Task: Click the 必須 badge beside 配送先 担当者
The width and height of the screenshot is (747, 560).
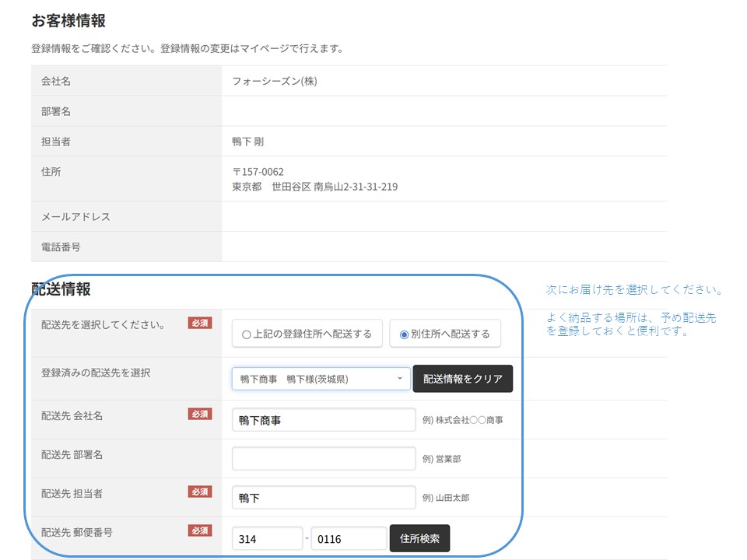Action: [200, 492]
